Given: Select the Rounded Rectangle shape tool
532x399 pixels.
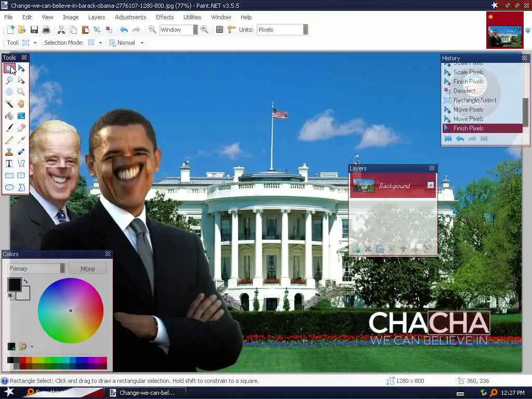Looking at the screenshot, I should (21, 176).
